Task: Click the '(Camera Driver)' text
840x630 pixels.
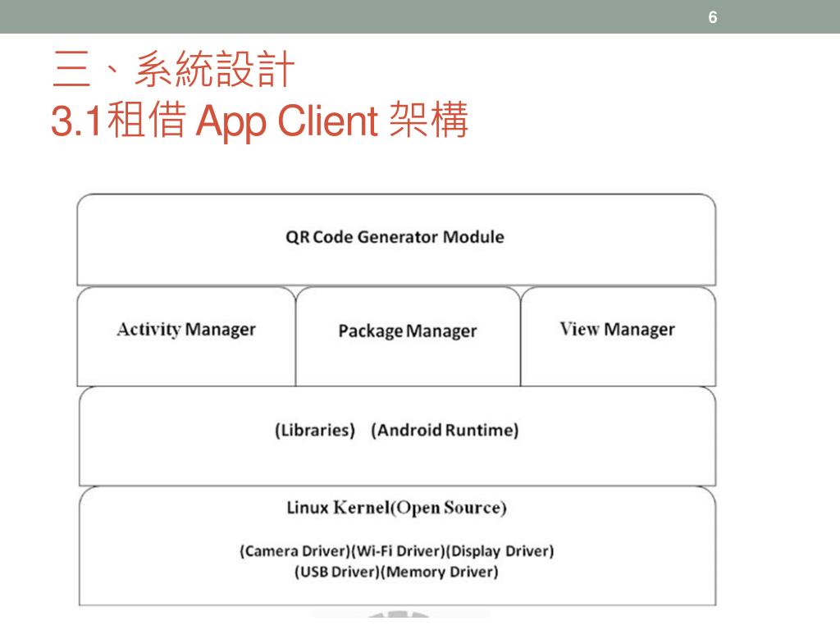Action: 294,551
